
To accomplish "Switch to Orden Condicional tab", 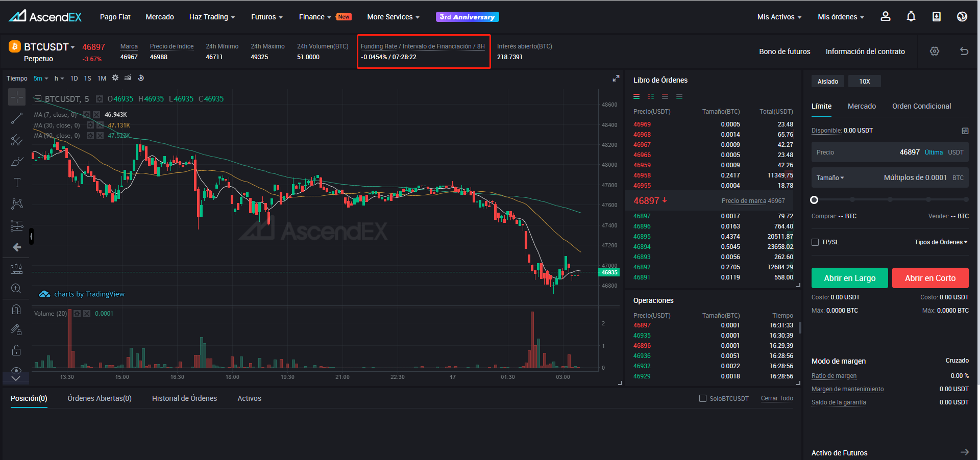I will pyautogui.click(x=921, y=106).
